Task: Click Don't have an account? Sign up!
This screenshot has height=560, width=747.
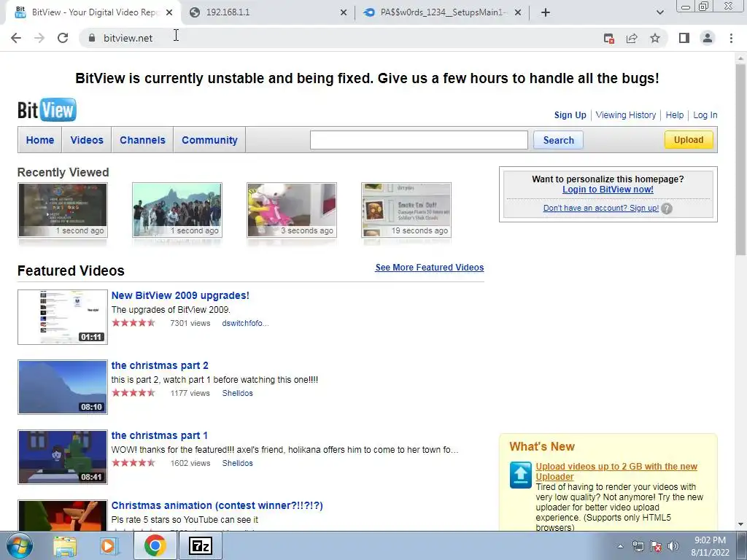Action: point(601,208)
